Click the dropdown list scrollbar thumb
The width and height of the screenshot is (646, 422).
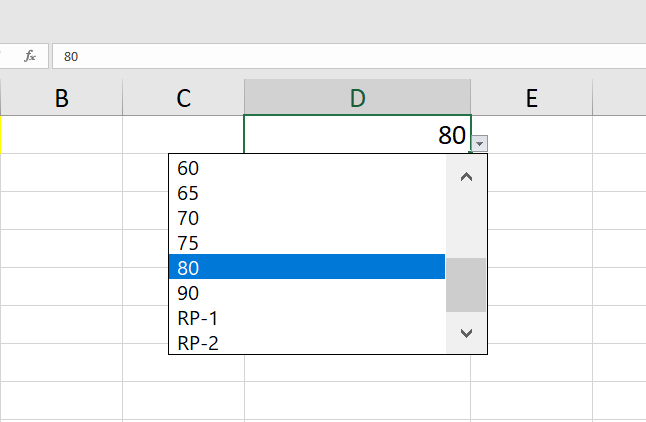tap(465, 285)
